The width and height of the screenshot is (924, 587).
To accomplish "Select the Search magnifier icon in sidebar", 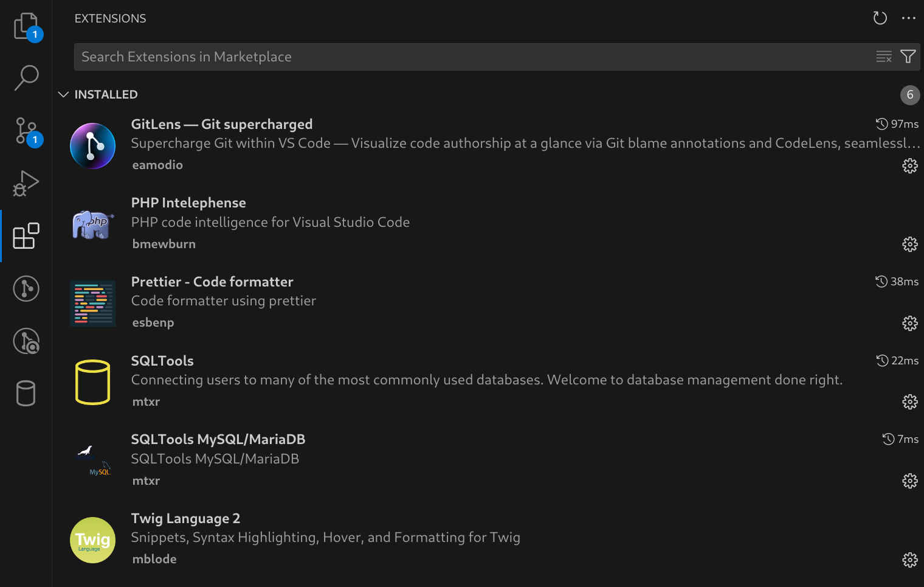I will 26,78.
